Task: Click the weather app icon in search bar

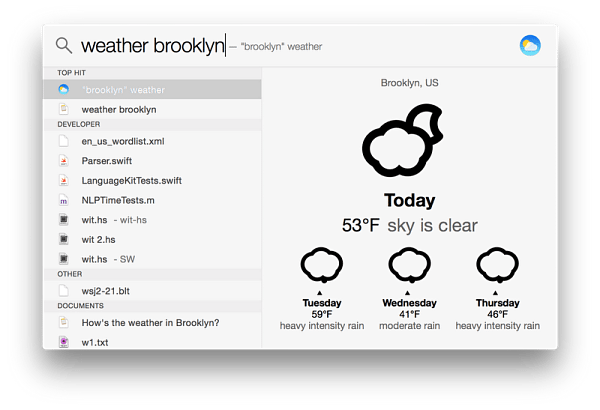Action: (x=530, y=46)
